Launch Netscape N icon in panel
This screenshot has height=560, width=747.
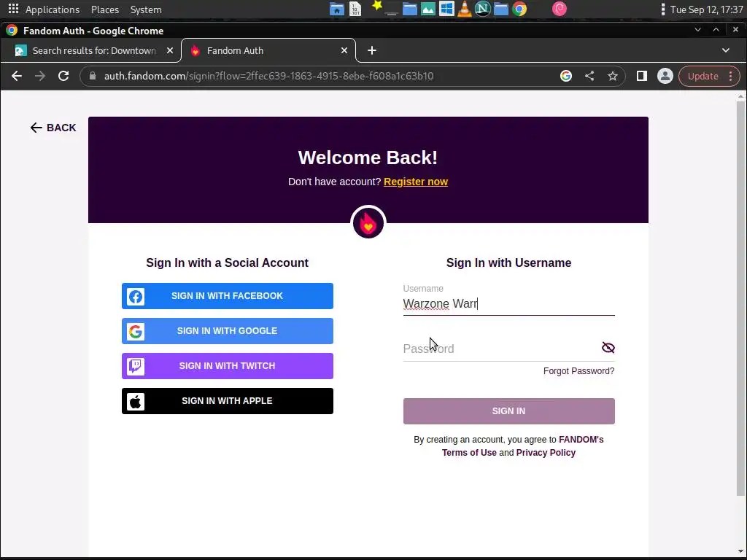[483, 9]
